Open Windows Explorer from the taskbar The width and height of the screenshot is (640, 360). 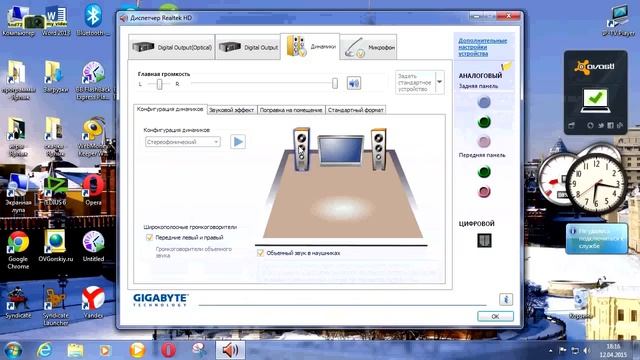(75, 350)
